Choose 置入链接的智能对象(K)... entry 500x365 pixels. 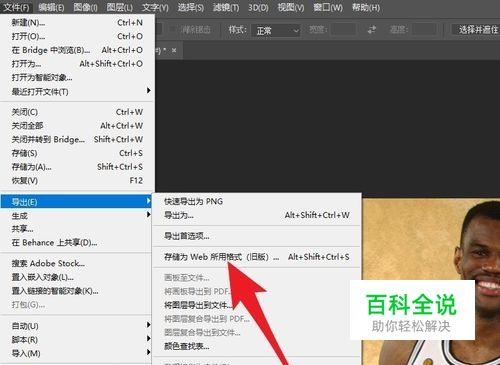77,291
